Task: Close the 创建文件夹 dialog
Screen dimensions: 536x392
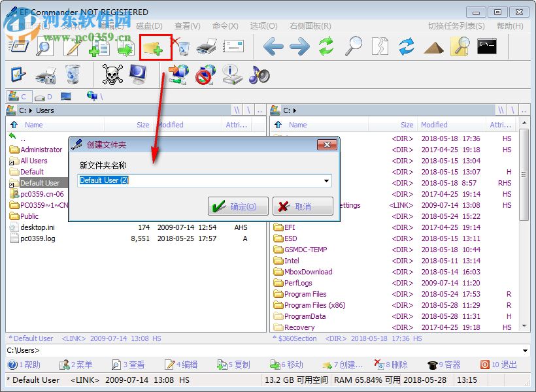Action: [327, 144]
